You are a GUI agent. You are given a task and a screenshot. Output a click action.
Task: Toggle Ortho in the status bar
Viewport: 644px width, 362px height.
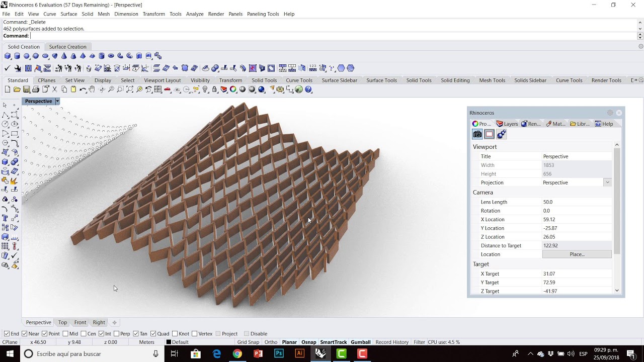click(271, 342)
